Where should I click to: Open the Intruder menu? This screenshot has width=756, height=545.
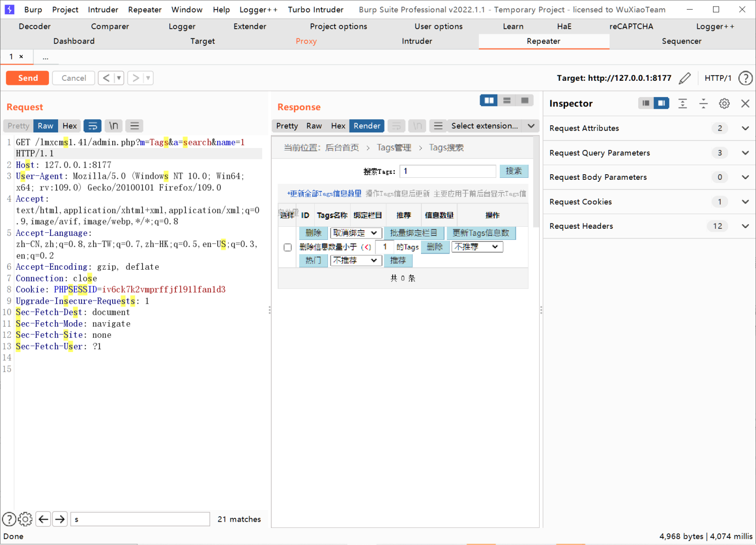click(x=103, y=10)
